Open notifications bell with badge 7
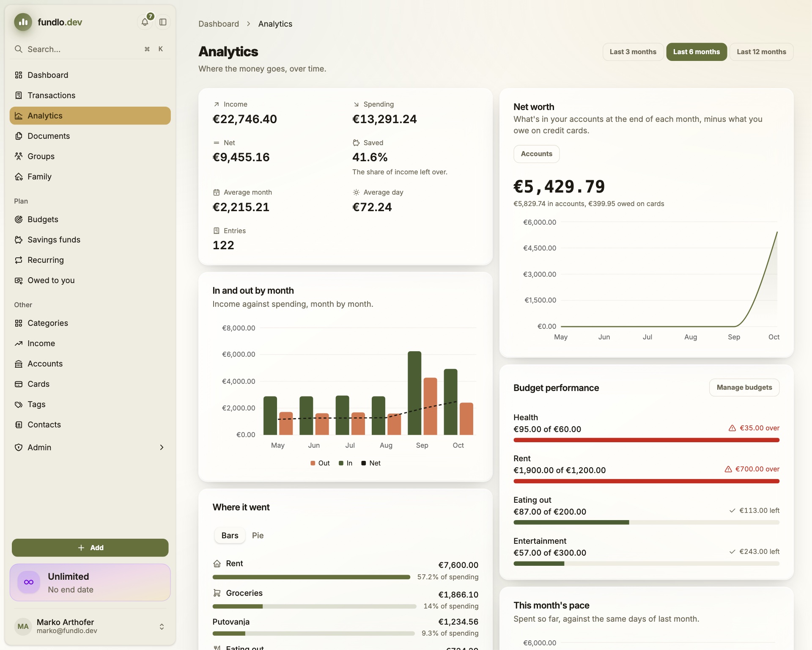The width and height of the screenshot is (812, 650). pyautogui.click(x=145, y=22)
